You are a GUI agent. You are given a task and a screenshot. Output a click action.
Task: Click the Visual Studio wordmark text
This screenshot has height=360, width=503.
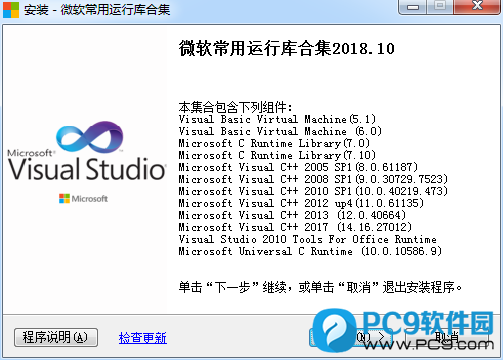(x=87, y=169)
